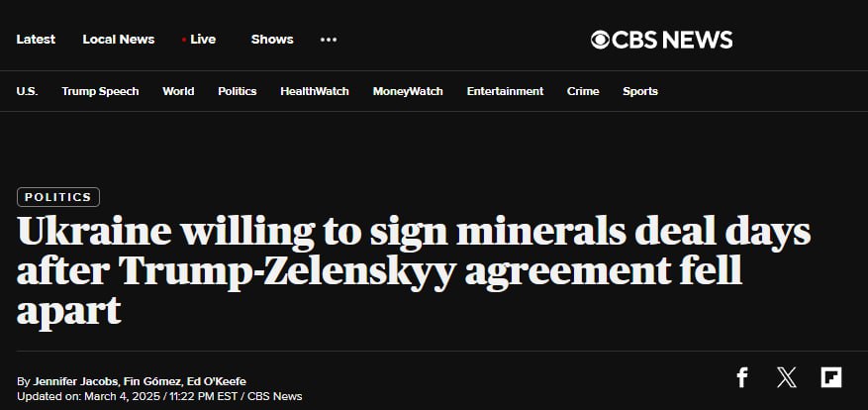This screenshot has height=410, width=868.
Task: Open the Crime section
Action: click(x=583, y=91)
